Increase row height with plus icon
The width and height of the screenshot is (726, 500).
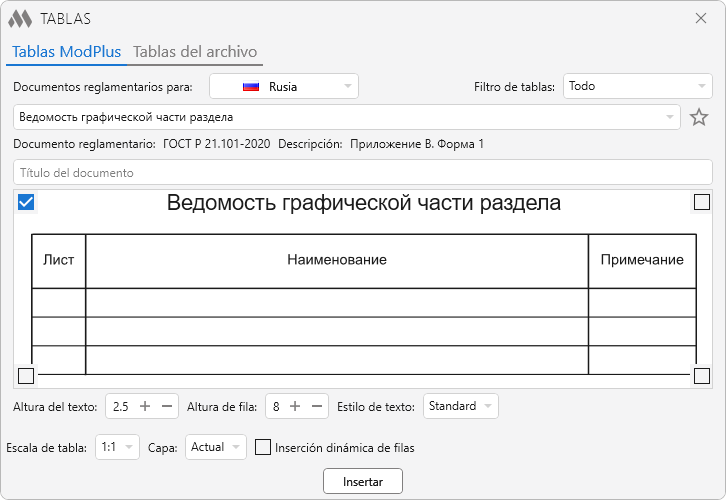pyautogui.click(x=295, y=406)
